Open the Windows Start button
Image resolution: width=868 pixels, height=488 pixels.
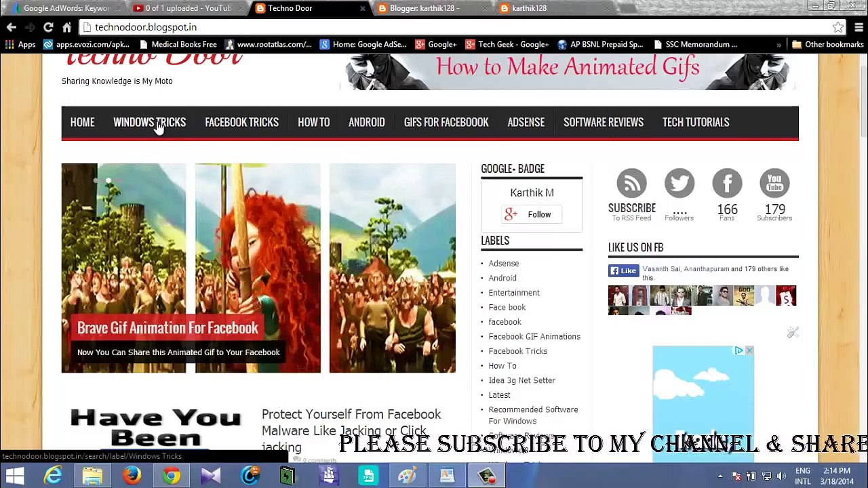14,476
